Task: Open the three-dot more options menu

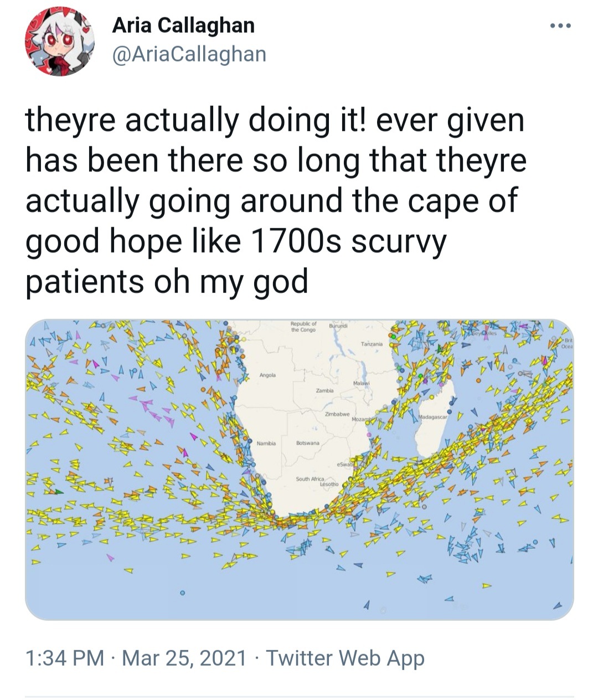Action: (560, 26)
